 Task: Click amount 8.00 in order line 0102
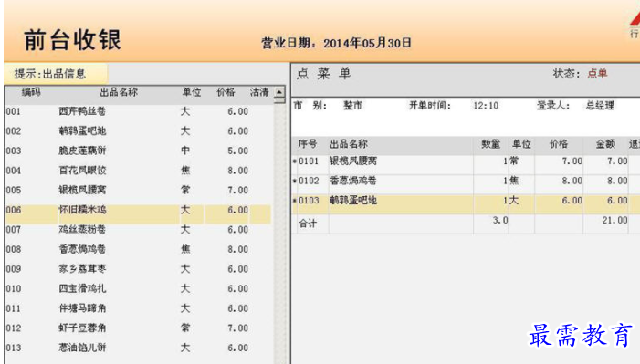617,181
